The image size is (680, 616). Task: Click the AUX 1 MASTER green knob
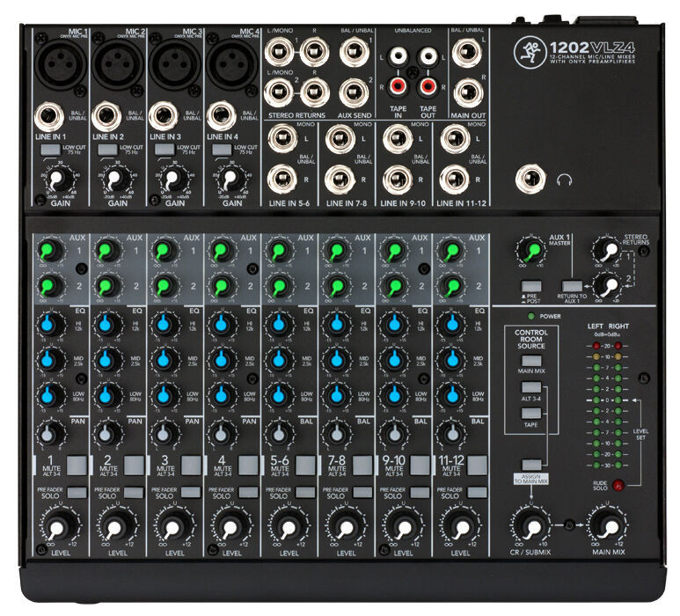tap(530, 250)
